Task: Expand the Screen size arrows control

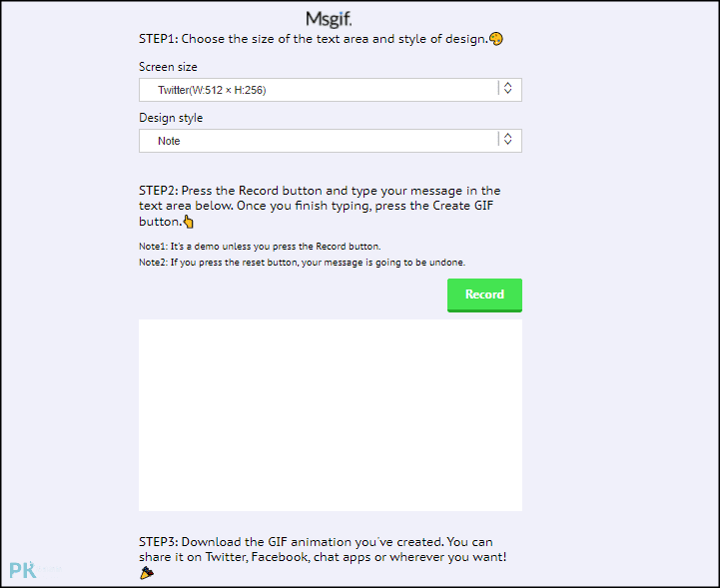Action: point(507,88)
